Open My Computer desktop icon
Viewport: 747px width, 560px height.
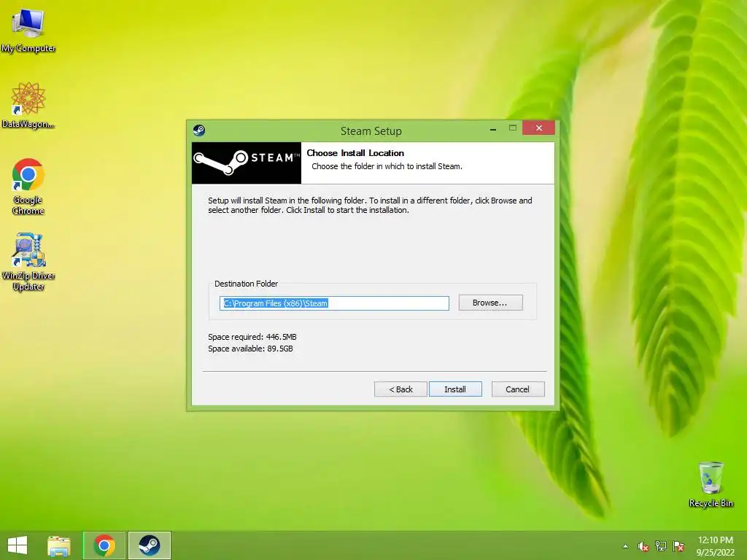click(28, 31)
